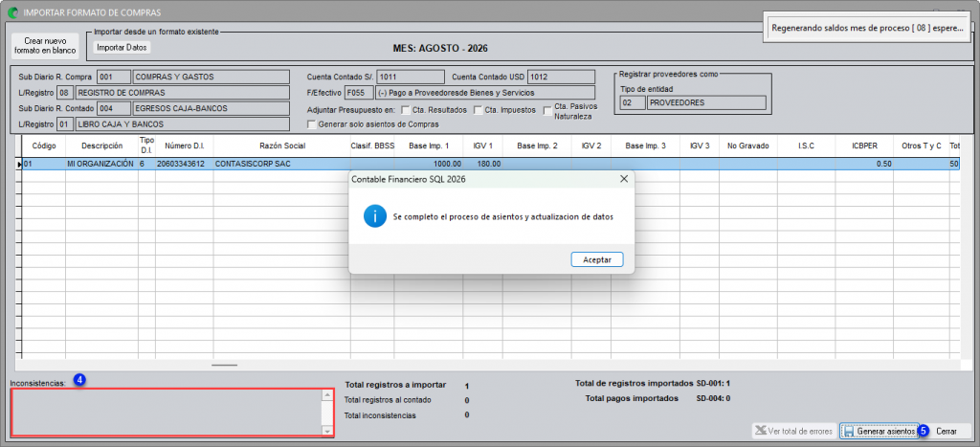Click the LIBRO CAJA Y BANCOS field
The height and width of the screenshot is (447, 980).
click(183, 124)
